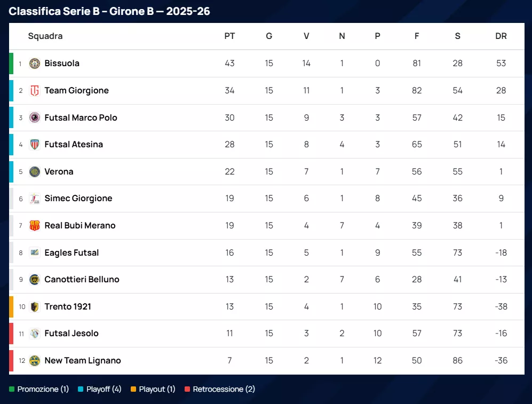This screenshot has width=532, height=404.
Task: Open the Futsal Jesolo team link
Action: click(72, 334)
